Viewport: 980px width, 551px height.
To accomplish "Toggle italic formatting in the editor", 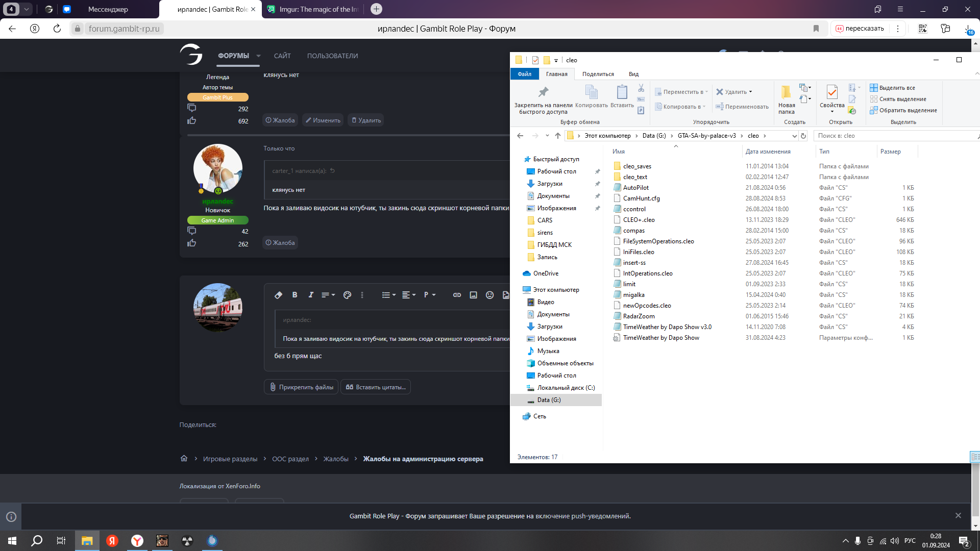I will click(311, 295).
